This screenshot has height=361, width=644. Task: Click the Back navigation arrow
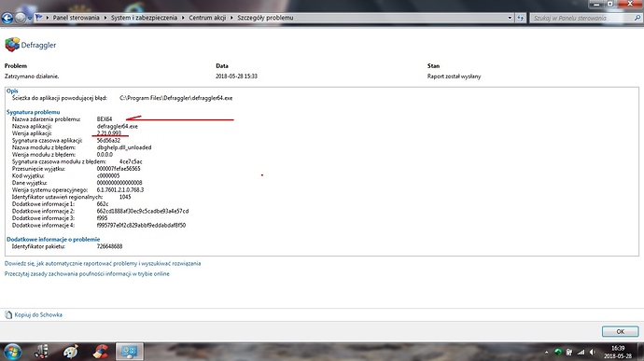7,18
